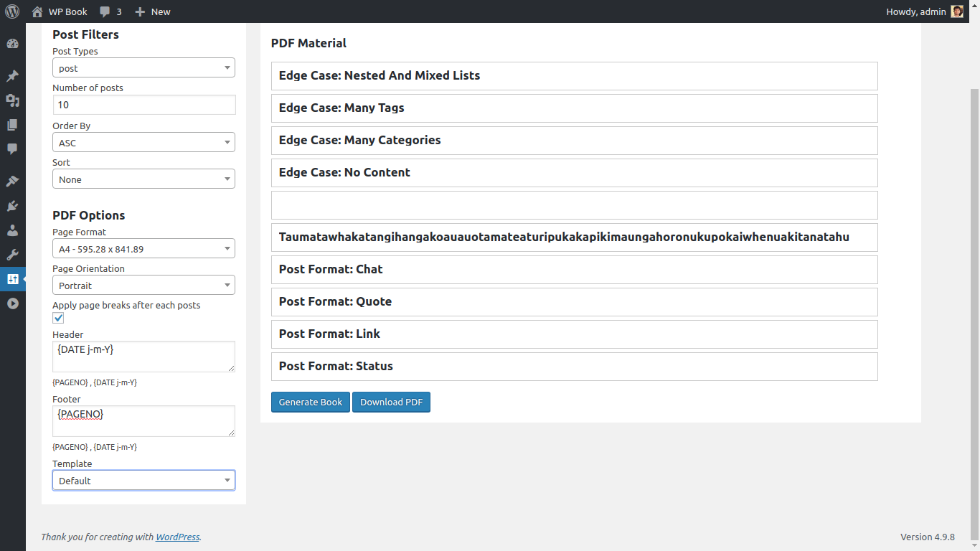
Task: Collapse the admin sidebar menu
Action: [12, 303]
